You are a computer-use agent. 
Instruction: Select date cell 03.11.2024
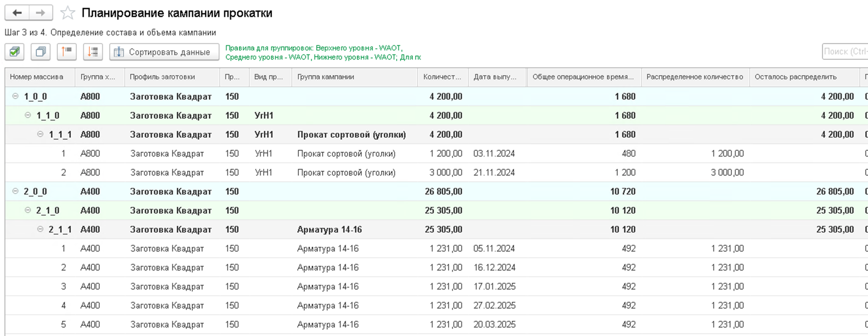494,153
